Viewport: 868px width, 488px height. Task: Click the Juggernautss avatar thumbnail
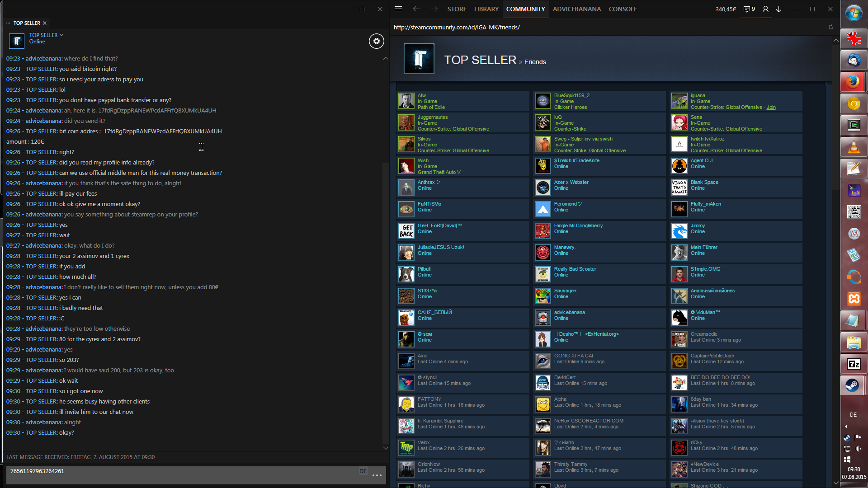click(406, 123)
